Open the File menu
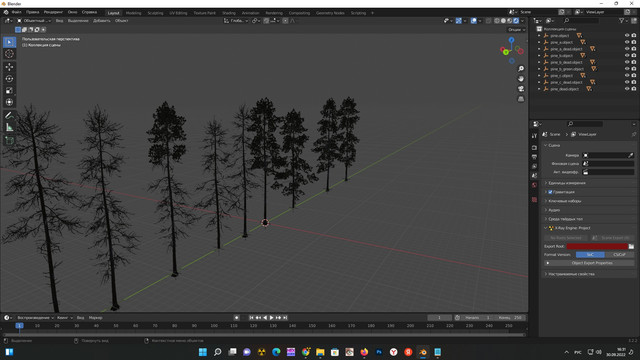This screenshot has height=360, width=640. click(x=17, y=12)
